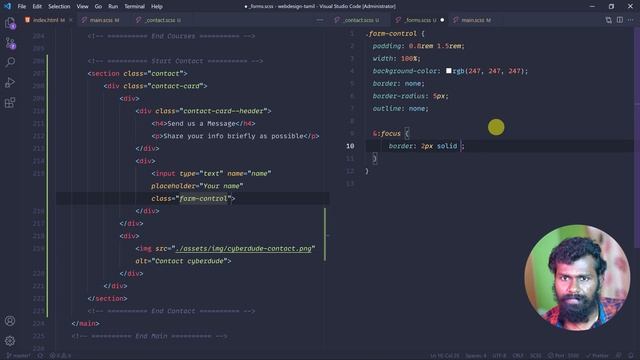The height and width of the screenshot is (360, 640).
Task: Click the unsaved dot on _forms.scss tab
Action: pos(442,20)
